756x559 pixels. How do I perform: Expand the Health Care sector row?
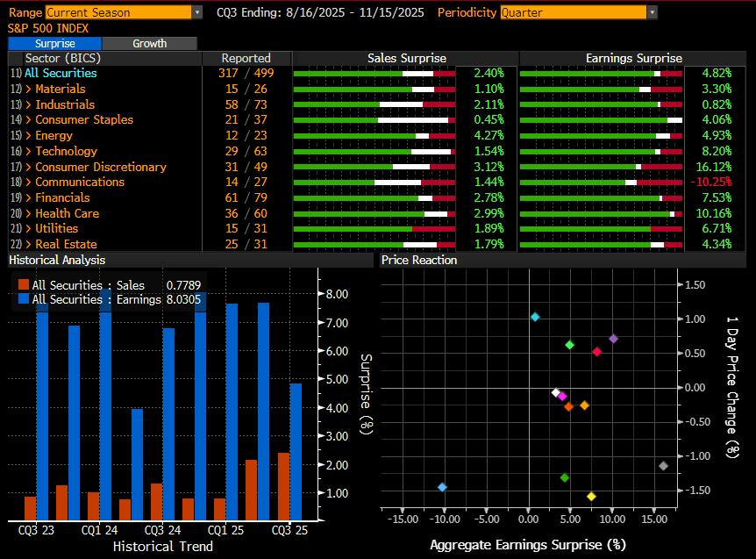pyautogui.click(x=67, y=213)
